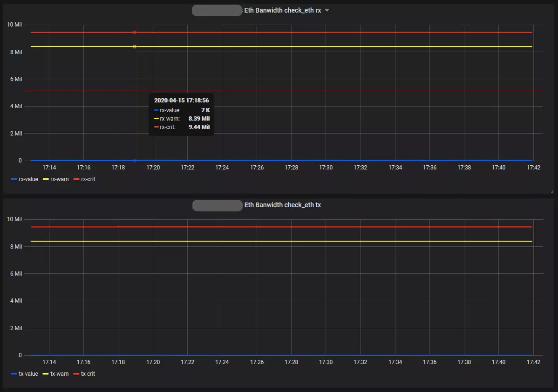Click the 6 Mil axis label in tx panel
The width and height of the screenshot is (558, 392).
[16, 274]
